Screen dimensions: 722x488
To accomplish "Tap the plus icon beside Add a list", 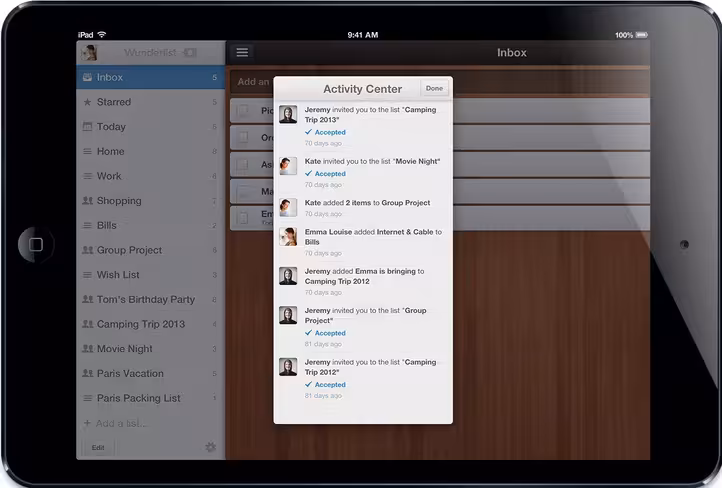I will [x=87, y=423].
